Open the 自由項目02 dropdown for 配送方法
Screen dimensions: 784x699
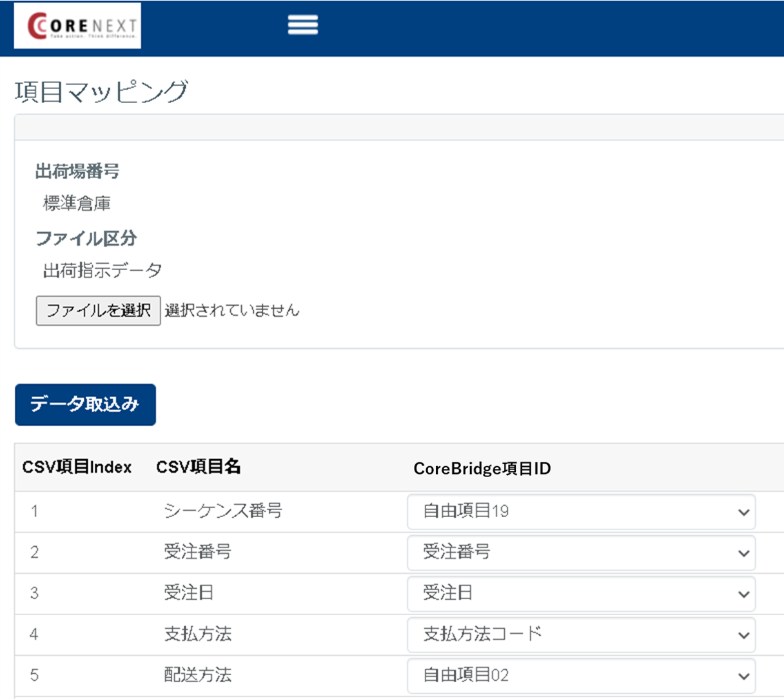click(580, 675)
